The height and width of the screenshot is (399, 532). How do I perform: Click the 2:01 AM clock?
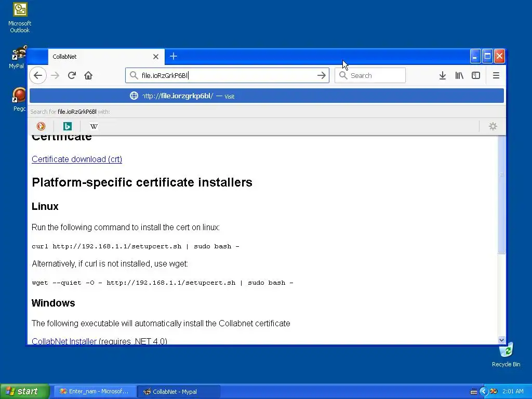[513, 392]
